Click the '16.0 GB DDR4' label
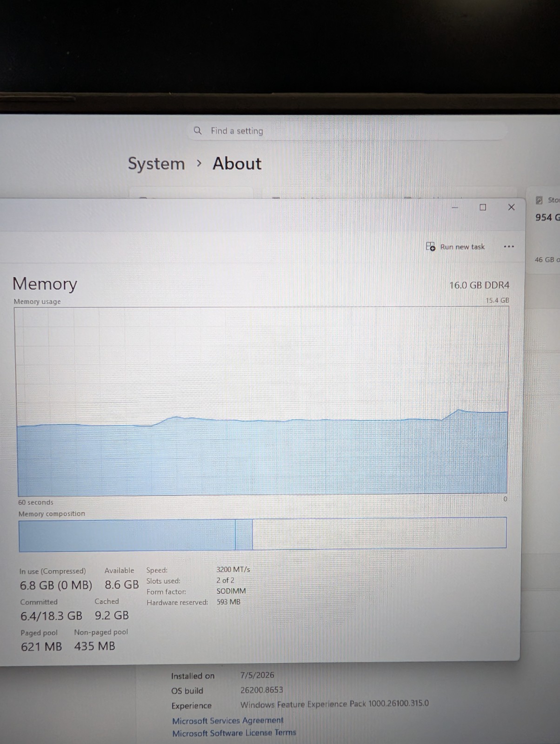560x744 pixels. coord(479,285)
